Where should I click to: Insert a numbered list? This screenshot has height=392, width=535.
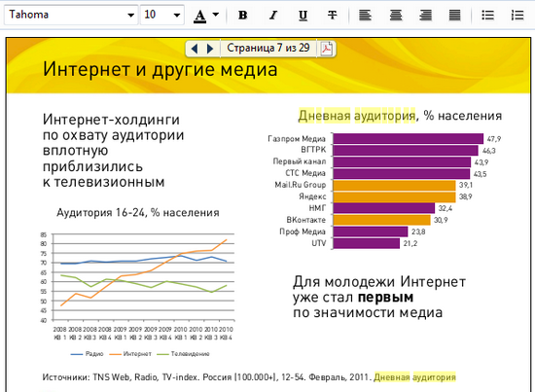517,15
